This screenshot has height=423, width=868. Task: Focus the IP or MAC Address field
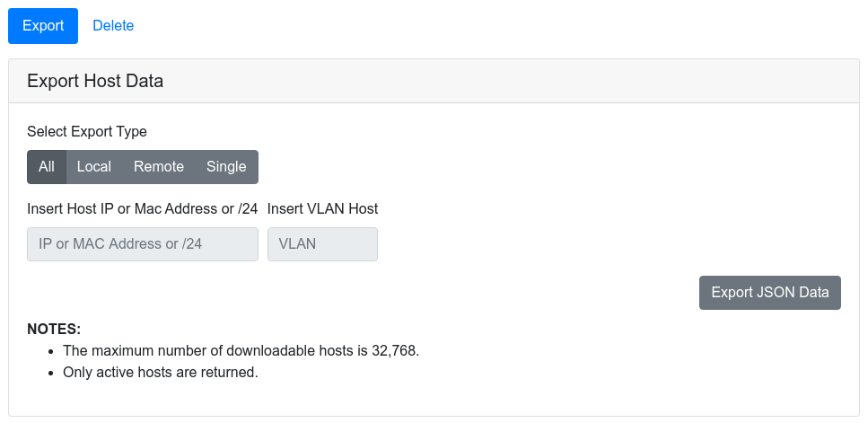point(143,244)
